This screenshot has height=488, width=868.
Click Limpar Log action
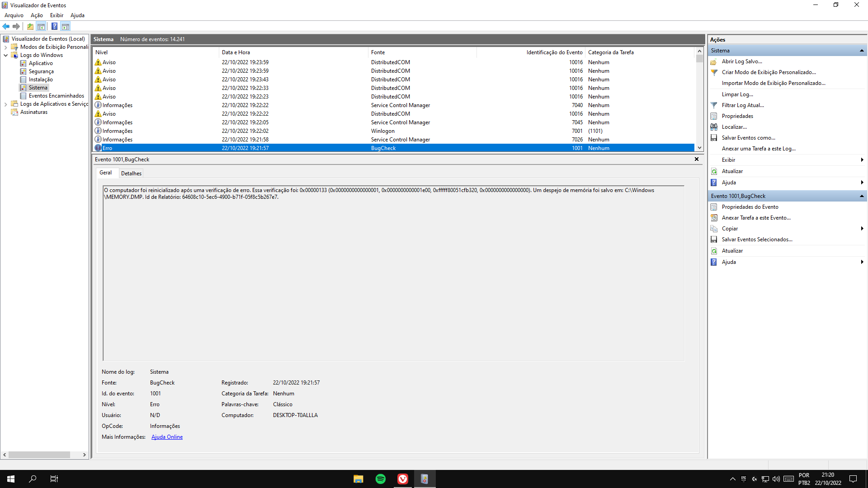tap(737, 94)
